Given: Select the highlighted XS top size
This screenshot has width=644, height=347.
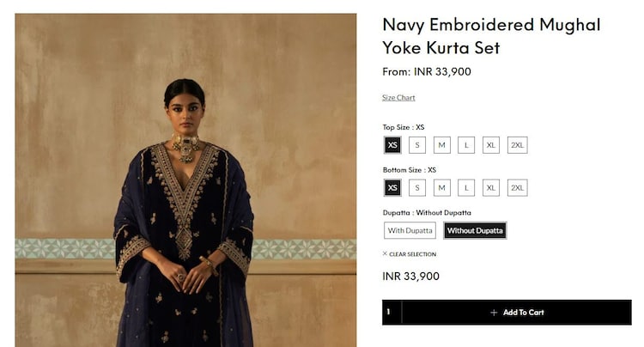Looking at the screenshot, I should point(392,145).
